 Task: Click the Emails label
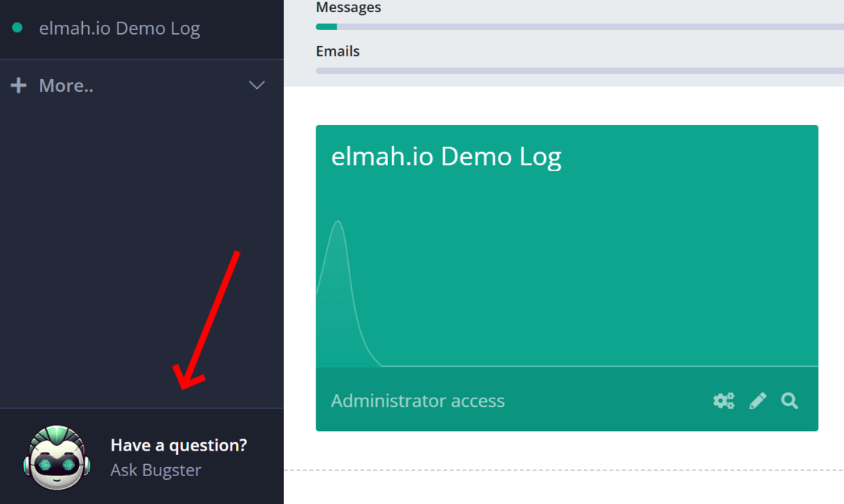click(338, 51)
